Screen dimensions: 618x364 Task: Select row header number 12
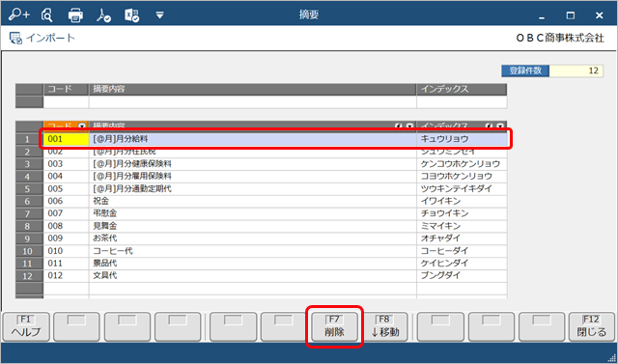click(x=29, y=276)
